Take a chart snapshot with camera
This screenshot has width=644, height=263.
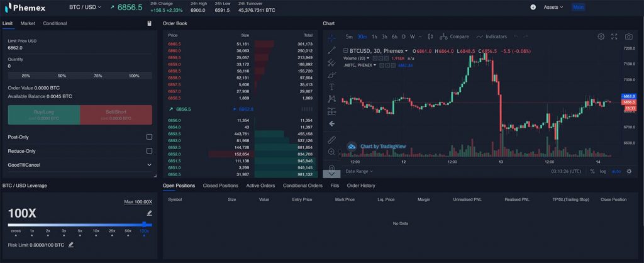(629, 36)
